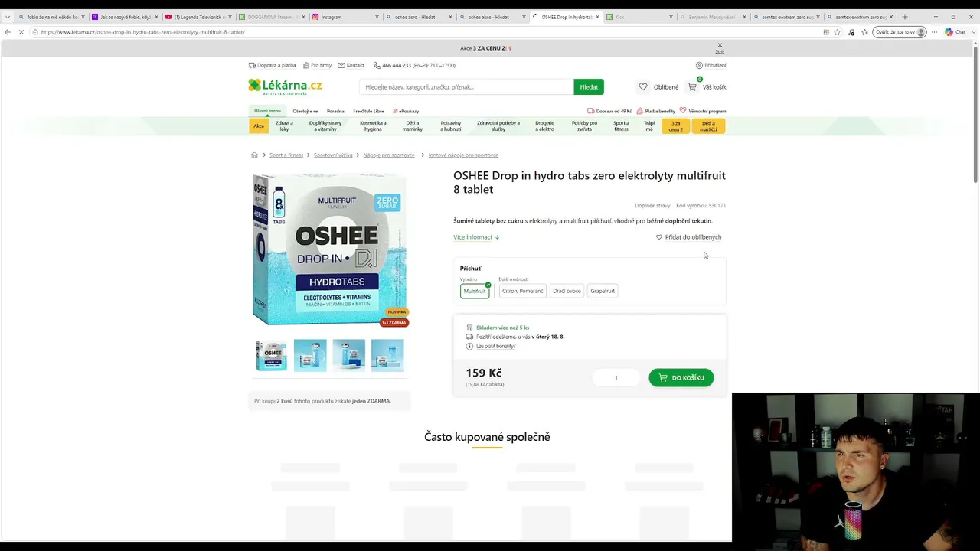Image resolution: width=980 pixels, height=551 pixels.
Task: Select the Dračí ovoce flavor
Action: (x=567, y=291)
